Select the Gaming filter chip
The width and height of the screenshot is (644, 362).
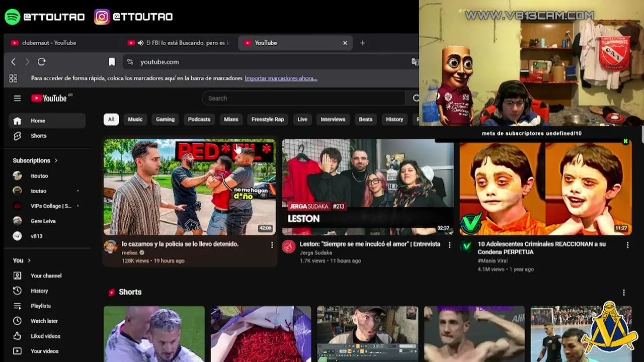pos(165,119)
